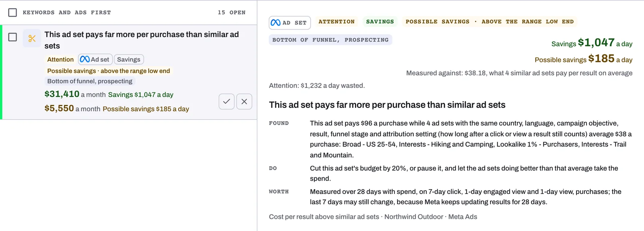The width and height of the screenshot is (644, 231).
Task: Click the 'Possible savings $185 a day' amount in detail panel
Action: coord(583,59)
